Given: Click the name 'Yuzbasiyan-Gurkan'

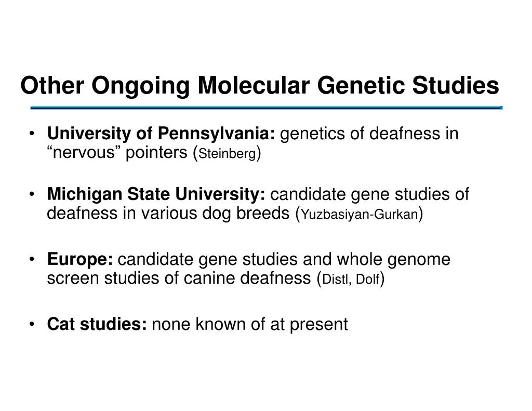Looking at the screenshot, I should click(360, 215).
